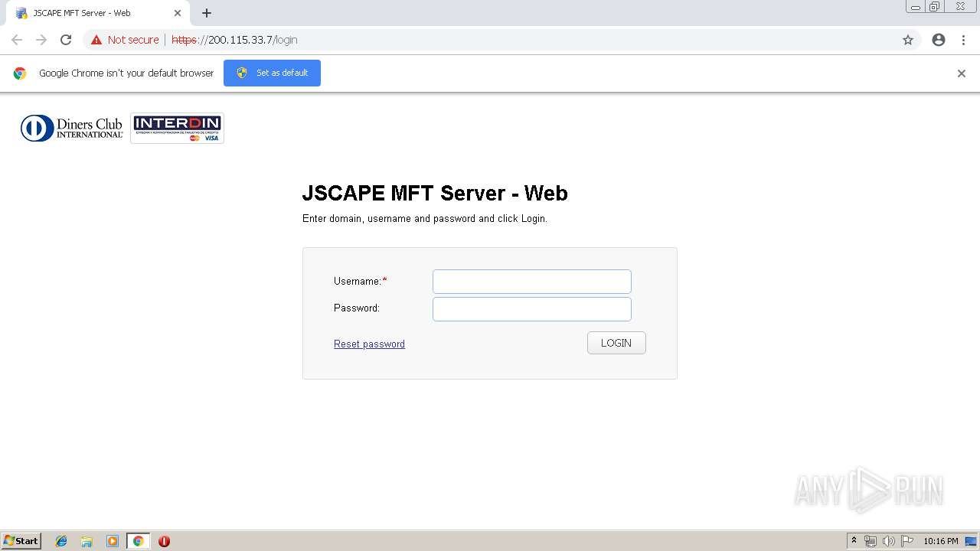
Task: Click the browser forward arrow
Action: [x=41, y=40]
